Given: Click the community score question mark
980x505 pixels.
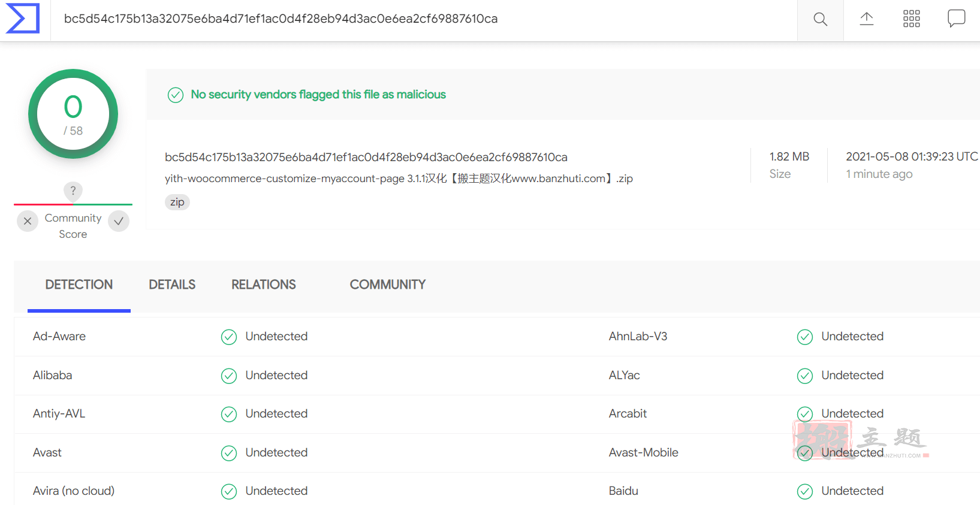Looking at the screenshot, I should pos(73,190).
